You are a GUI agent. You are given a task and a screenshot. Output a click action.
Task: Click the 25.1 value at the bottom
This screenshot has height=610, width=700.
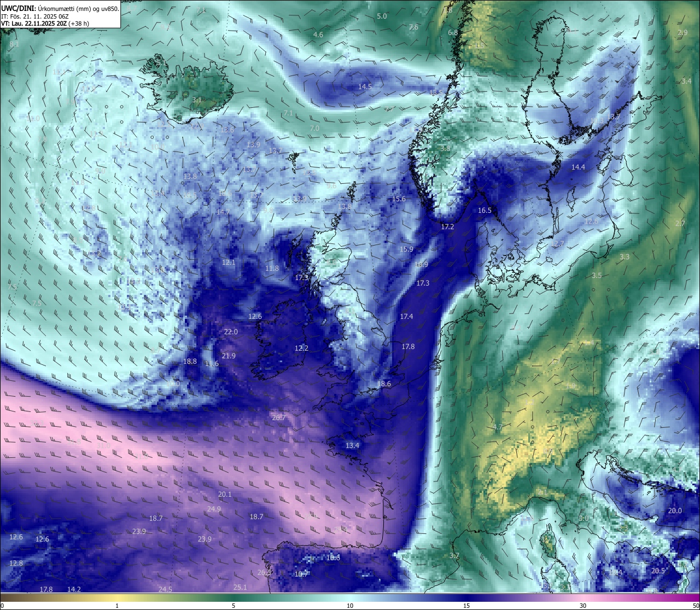click(x=240, y=588)
